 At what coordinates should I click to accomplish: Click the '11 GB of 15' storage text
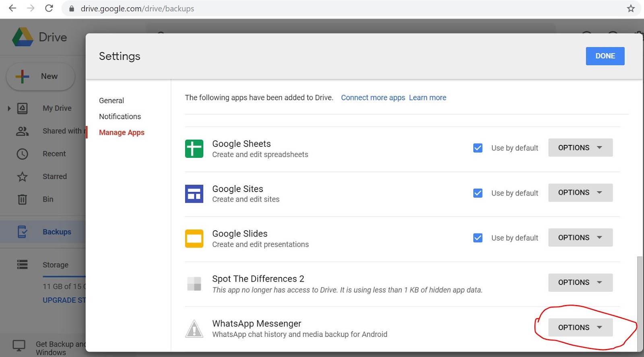pos(64,287)
